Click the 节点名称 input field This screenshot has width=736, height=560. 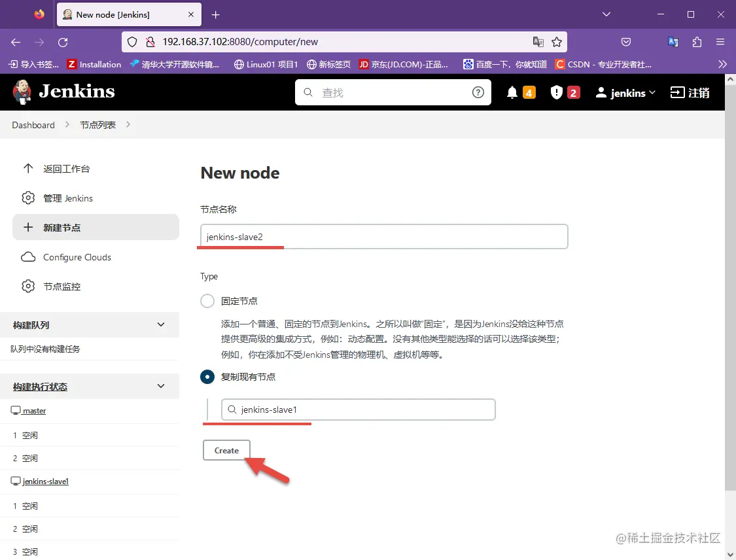(384, 237)
